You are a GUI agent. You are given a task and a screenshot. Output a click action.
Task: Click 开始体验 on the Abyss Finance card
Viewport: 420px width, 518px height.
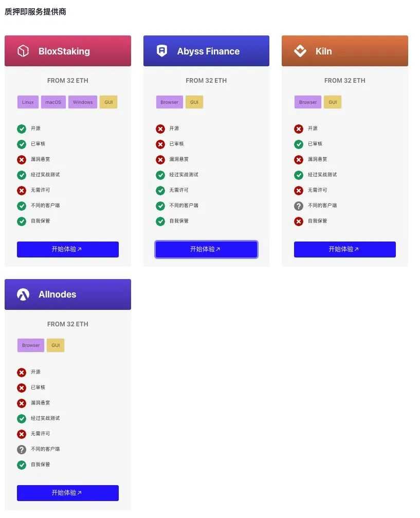(x=206, y=249)
